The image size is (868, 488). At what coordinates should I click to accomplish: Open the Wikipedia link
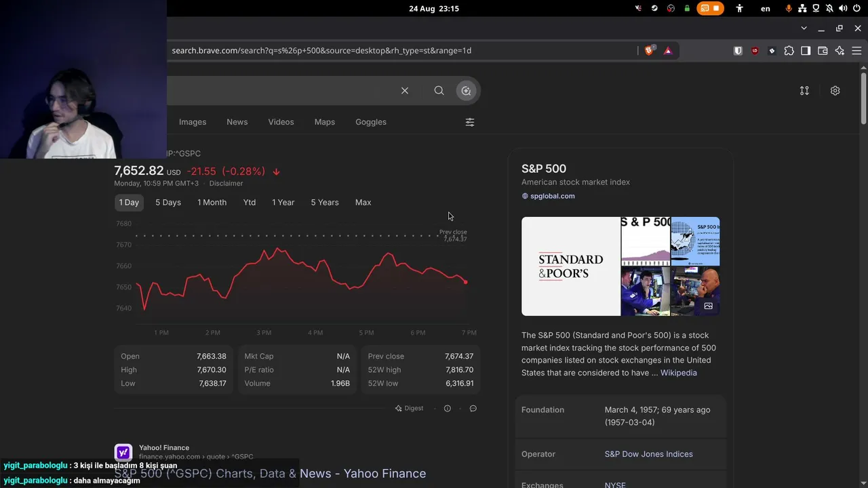[679, 373]
